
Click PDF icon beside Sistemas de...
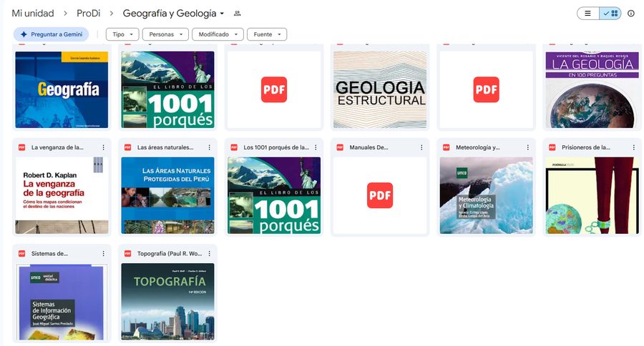pyautogui.click(x=21, y=254)
